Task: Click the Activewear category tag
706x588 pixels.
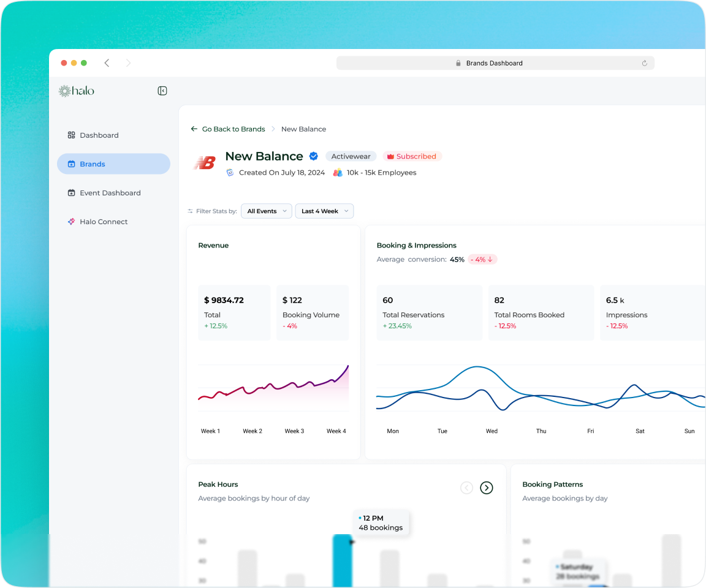Action: [x=351, y=156]
